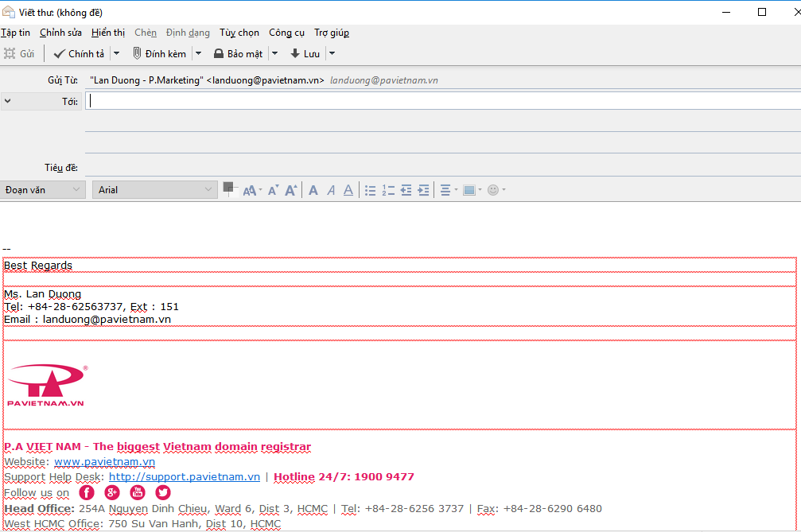Open the Trợ giúp menu

coord(332,33)
